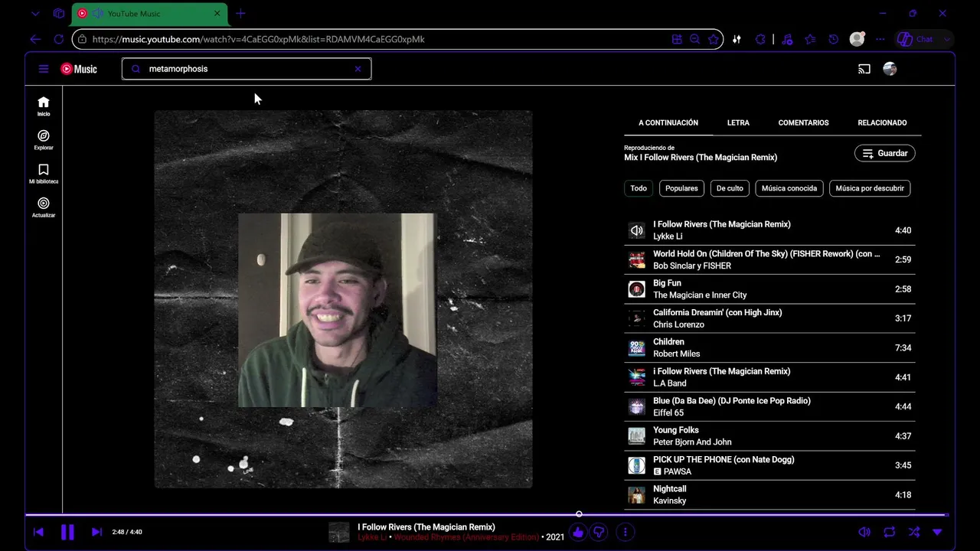
Task: Seek using the song progress bar handle
Action: click(579, 514)
